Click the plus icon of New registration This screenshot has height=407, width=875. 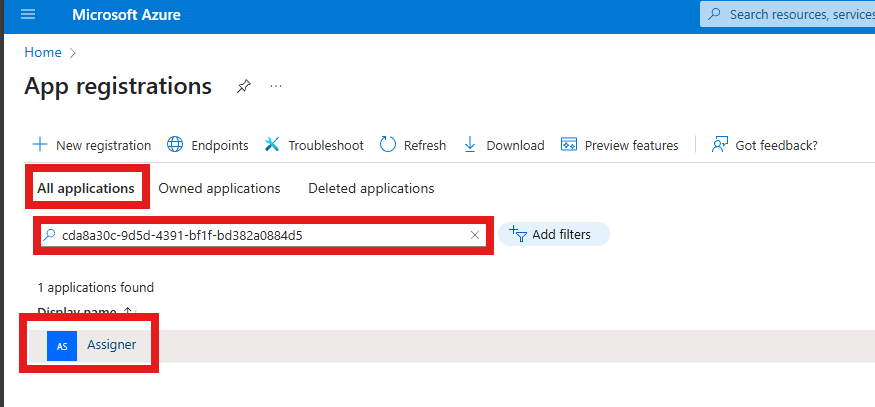coord(40,145)
